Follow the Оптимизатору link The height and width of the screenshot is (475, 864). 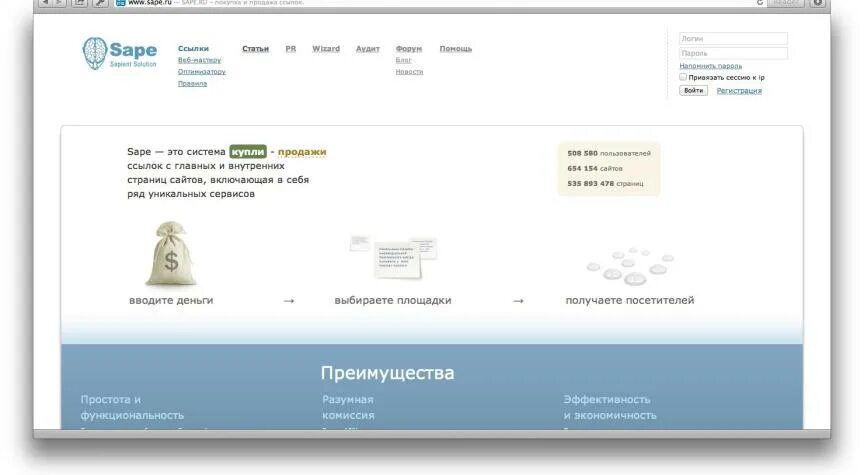pos(201,72)
